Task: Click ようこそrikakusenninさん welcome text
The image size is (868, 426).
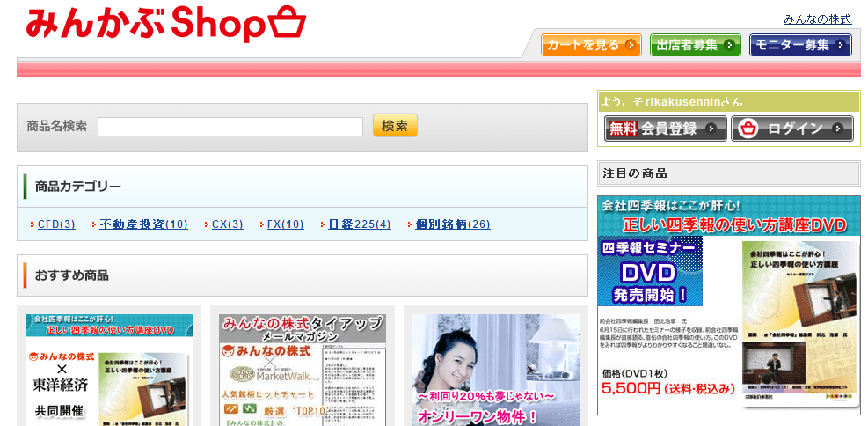Action: (x=672, y=102)
